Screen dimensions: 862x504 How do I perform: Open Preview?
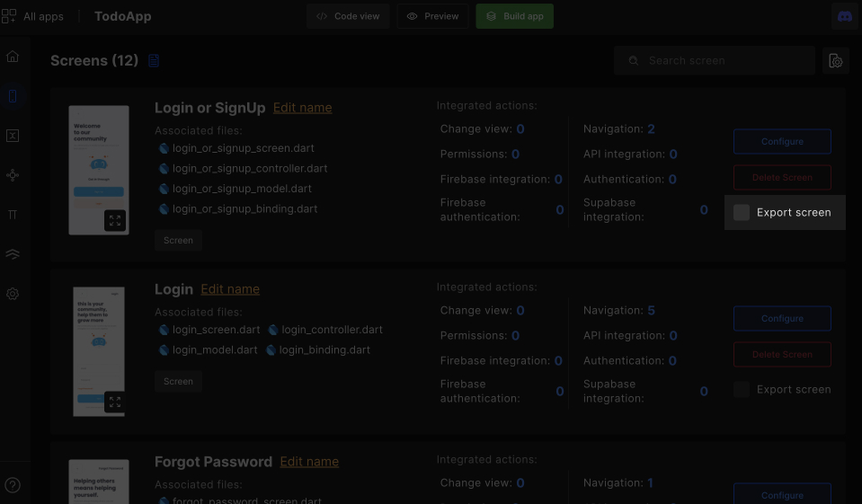432,16
